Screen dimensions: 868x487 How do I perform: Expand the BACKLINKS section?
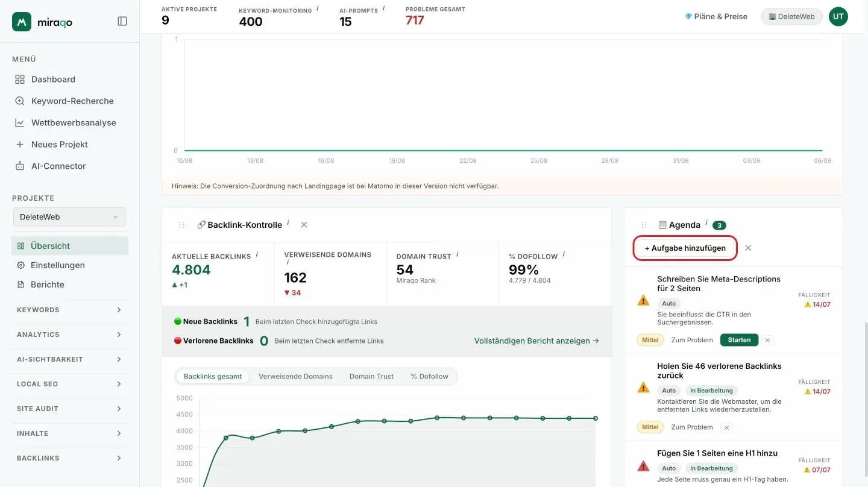tap(69, 458)
